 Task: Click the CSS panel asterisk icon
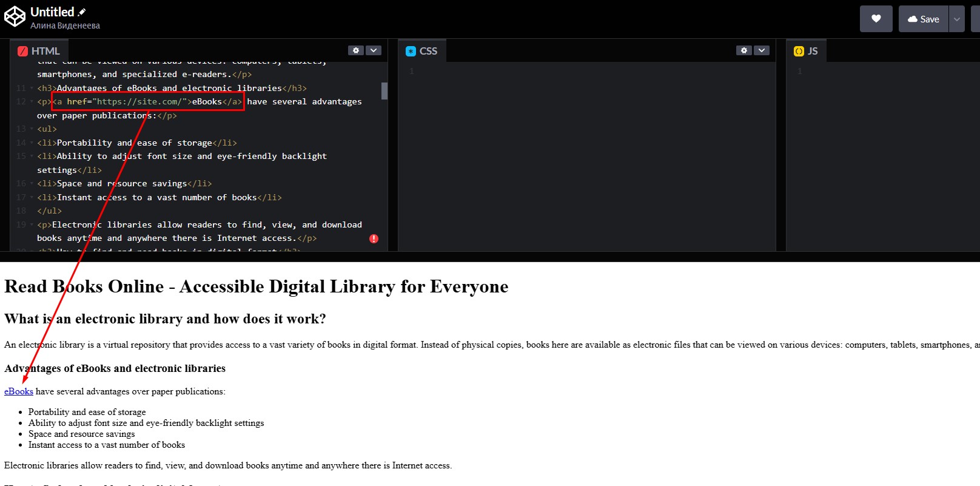(411, 51)
